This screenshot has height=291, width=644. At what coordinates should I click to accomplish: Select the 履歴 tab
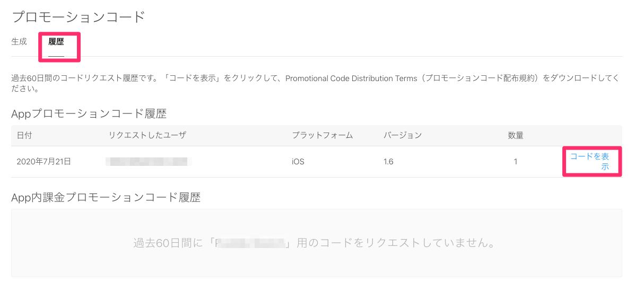(56, 42)
